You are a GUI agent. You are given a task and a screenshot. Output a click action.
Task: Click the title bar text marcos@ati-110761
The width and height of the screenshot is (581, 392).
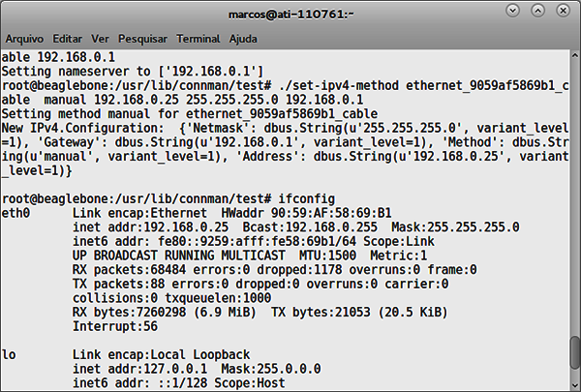pyautogui.click(x=290, y=15)
